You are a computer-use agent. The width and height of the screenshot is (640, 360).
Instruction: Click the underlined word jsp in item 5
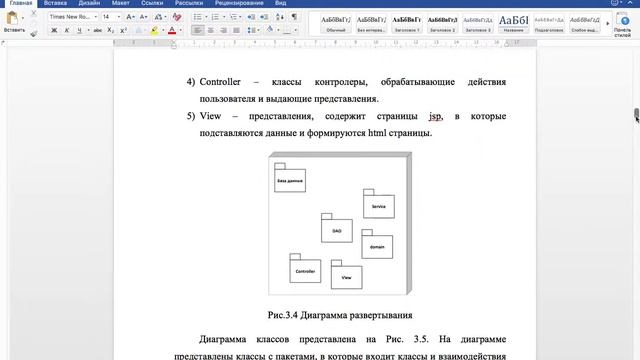click(x=436, y=116)
